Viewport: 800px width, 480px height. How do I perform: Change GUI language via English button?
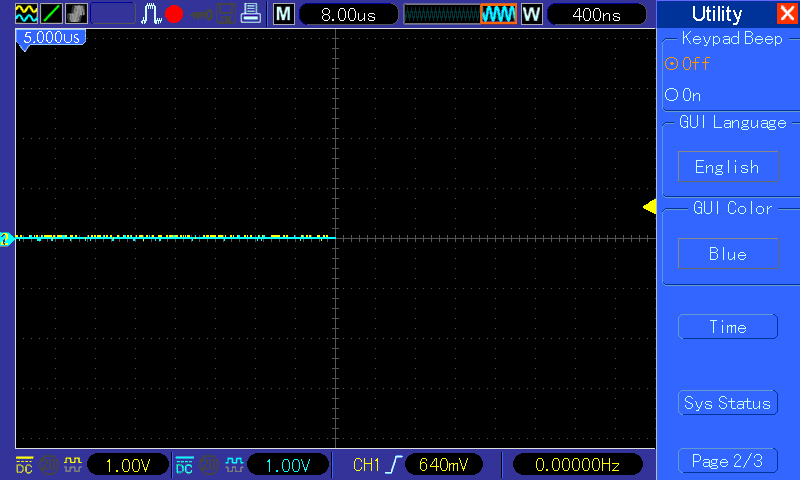click(x=728, y=166)
